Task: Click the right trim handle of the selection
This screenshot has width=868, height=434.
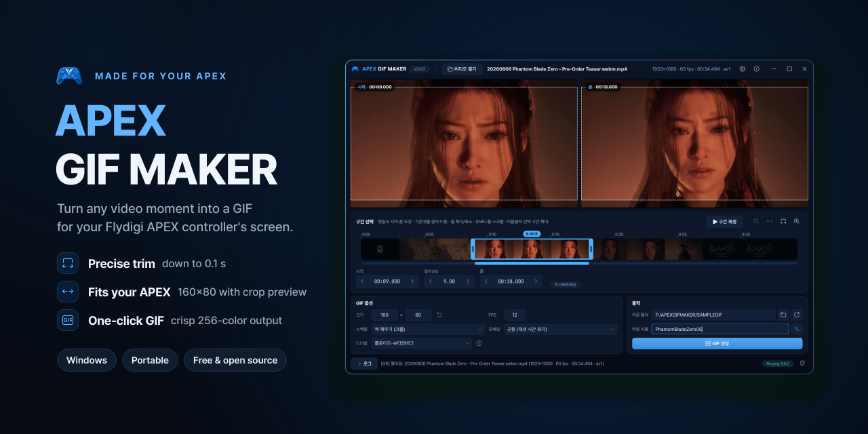Action: coord(591,250)
